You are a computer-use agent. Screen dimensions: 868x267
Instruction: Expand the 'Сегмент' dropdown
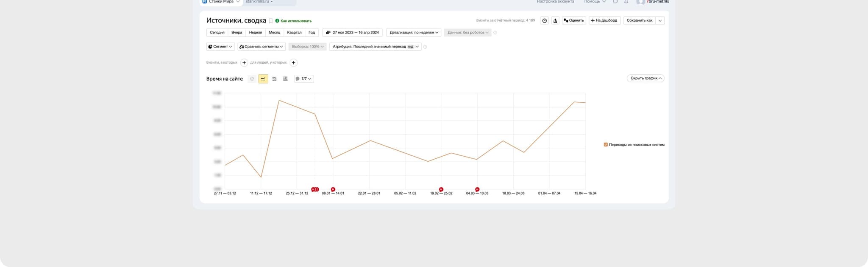click(x=220, y=47)
